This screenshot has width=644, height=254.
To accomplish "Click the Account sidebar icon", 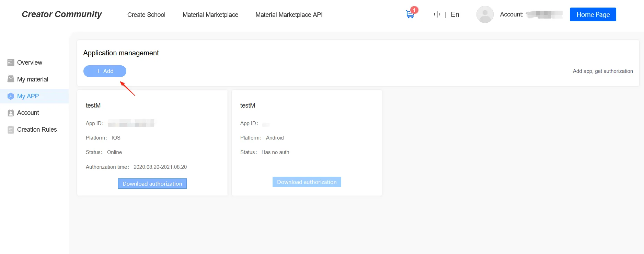I will coord(11,113).
